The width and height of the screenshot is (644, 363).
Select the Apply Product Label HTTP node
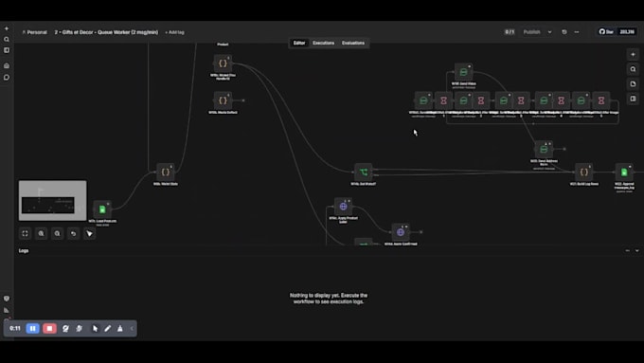pyautogui.click(x=343, y=207)
